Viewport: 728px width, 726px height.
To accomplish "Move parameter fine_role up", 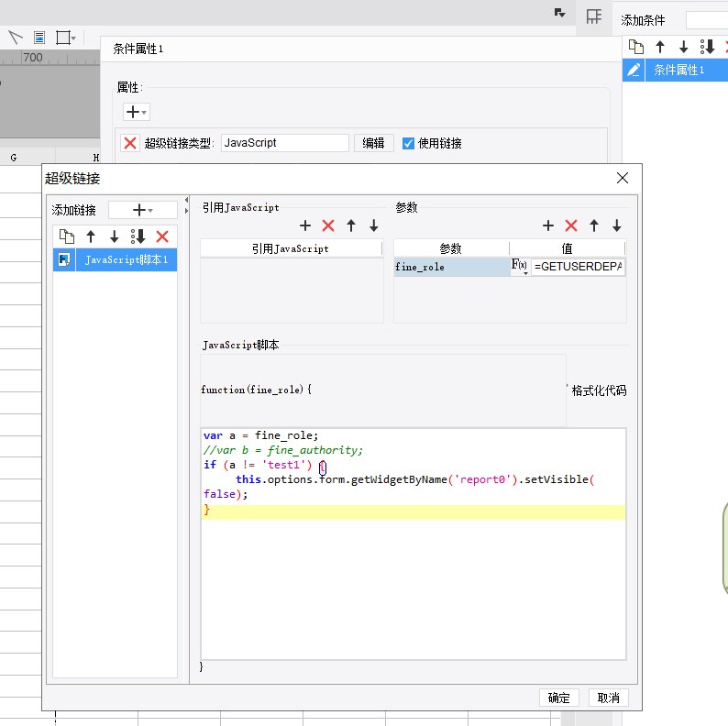I will pos(594,225).
